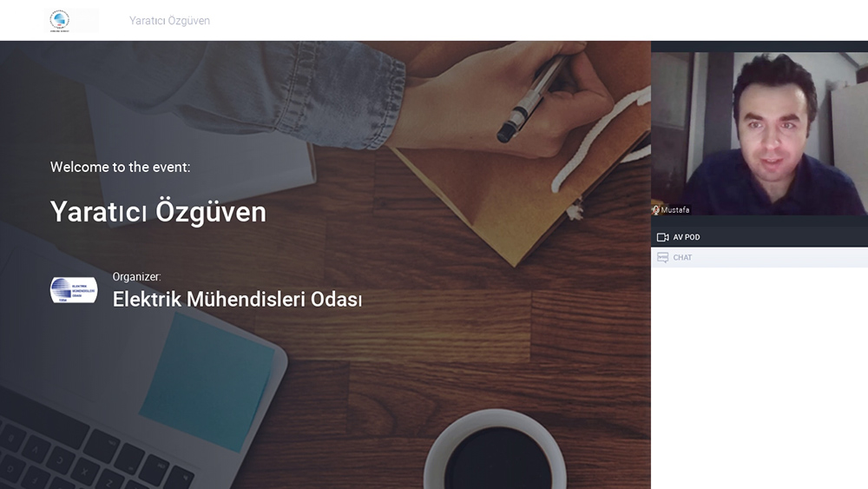
Task: Click the large Yaratıcı Özgüven slide title
Action: pos(158,212)
